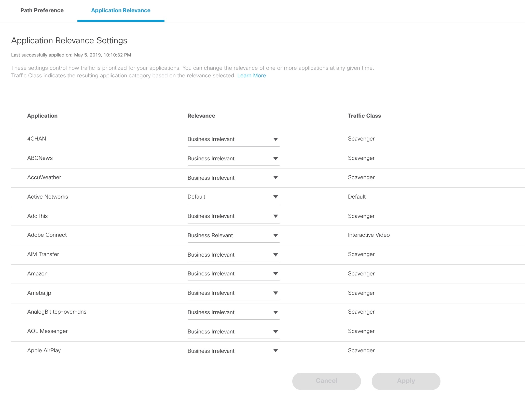Click Scavenger traffic class for Apple AirPlay
Viewport: 525px width, 420px height.
point(361,351)
